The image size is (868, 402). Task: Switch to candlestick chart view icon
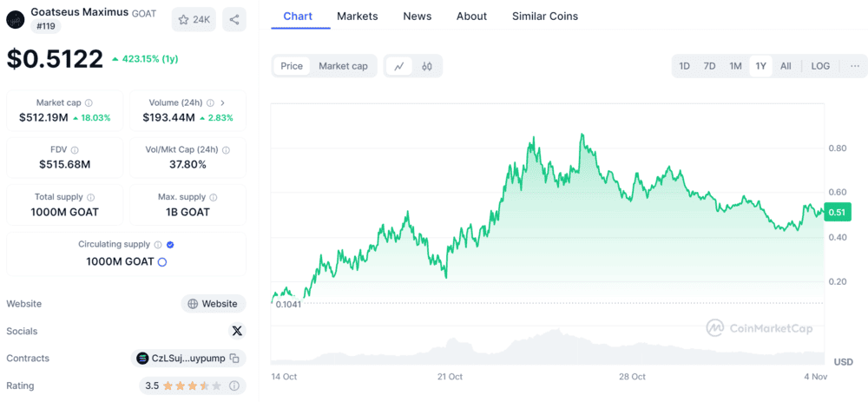[427, 66]
